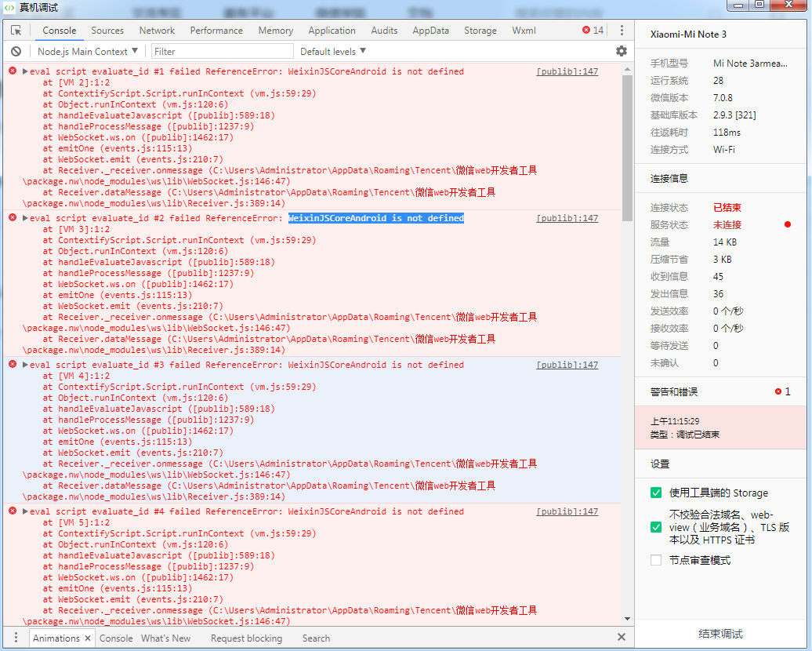Image resolution: width=812 pixels, height=651 pixels.
Task: Open console settings gear icon
Action: 622,52
